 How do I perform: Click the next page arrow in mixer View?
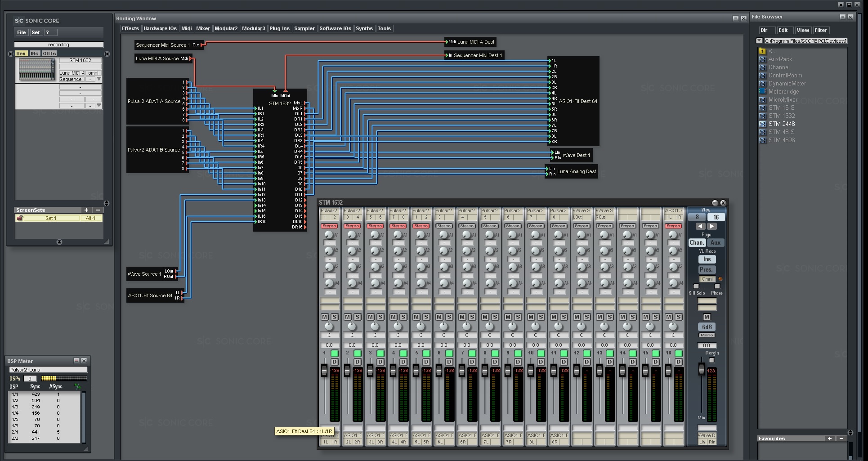tap(711, 226)
